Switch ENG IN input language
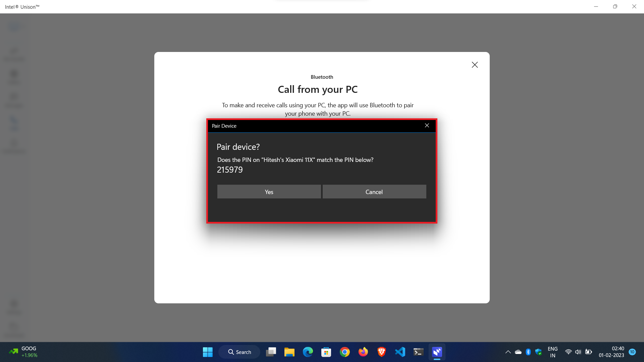Viewport: 644px width, 362px height. tap(553, 352)
